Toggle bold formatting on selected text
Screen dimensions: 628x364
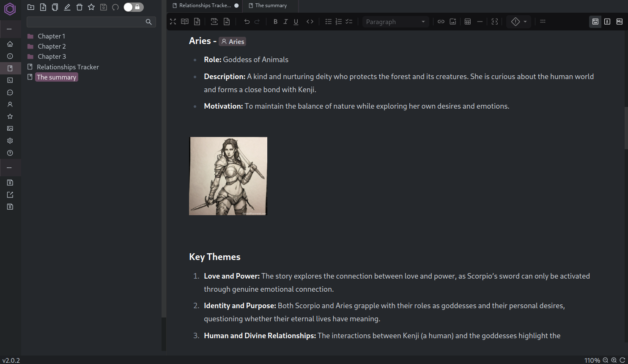(x=275, y=22)
